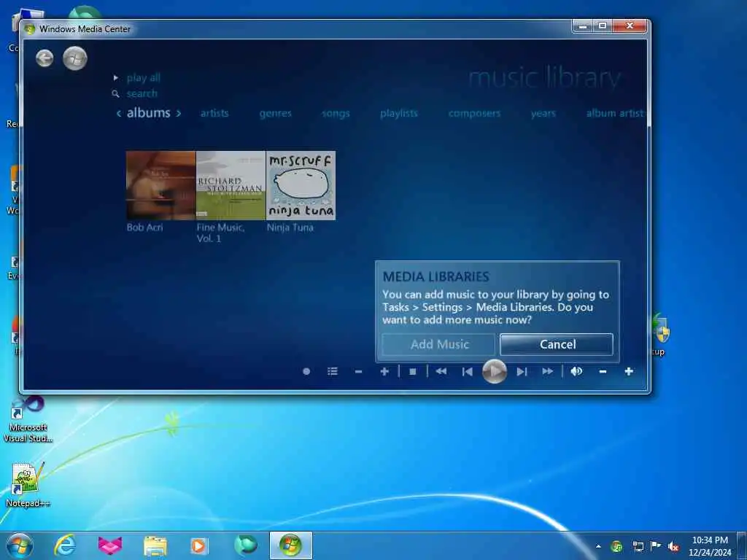Show hidden tray icons arrow
The image size is (747, 560).
(598, 546)
